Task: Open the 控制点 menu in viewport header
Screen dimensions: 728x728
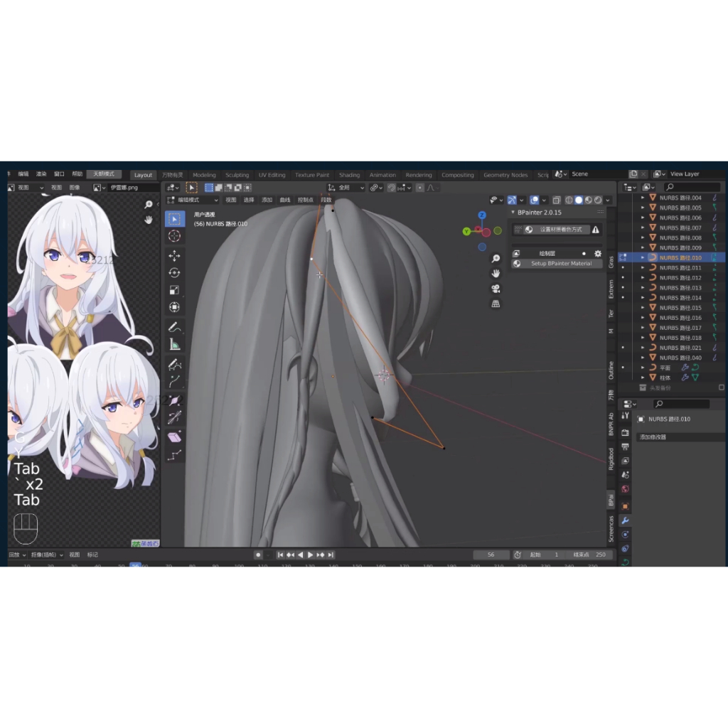Action: click(305, 200)
